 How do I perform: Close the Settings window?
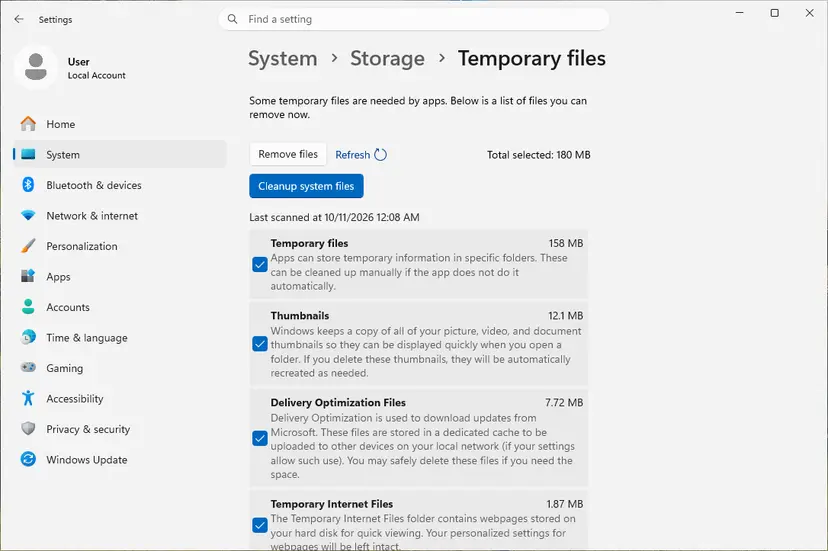[810, 13]
